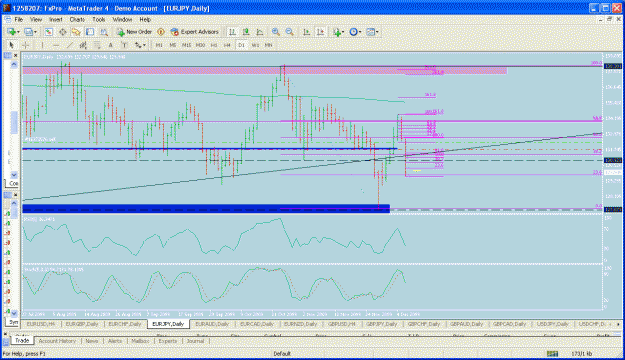Switch timeframe to MN monthly

coord(269,45)
